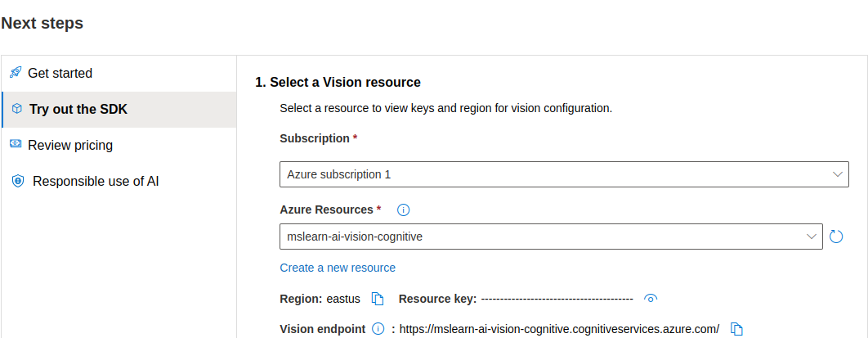
Task: Click the money icon beside Review pricing
Action: click(16, 145)
